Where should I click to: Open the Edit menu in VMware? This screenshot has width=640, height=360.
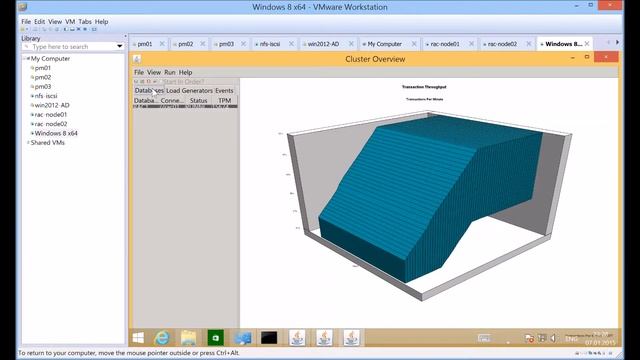pos(40,22)
